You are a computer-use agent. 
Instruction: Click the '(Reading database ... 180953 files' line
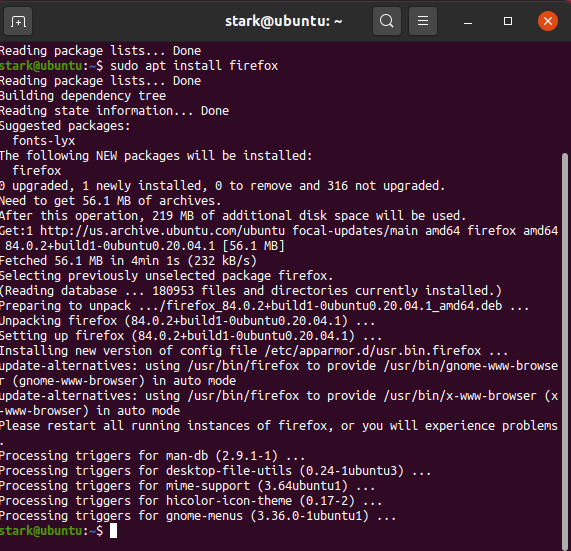(x=251, y=291)
